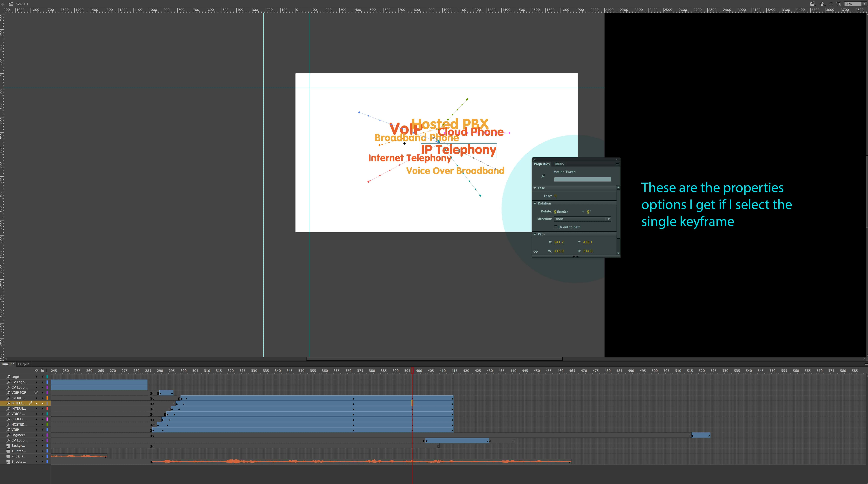Open the Edit Scene clapperboard menu
The width and height of the screenshot is (868, 484).
(x=813, y=4)
